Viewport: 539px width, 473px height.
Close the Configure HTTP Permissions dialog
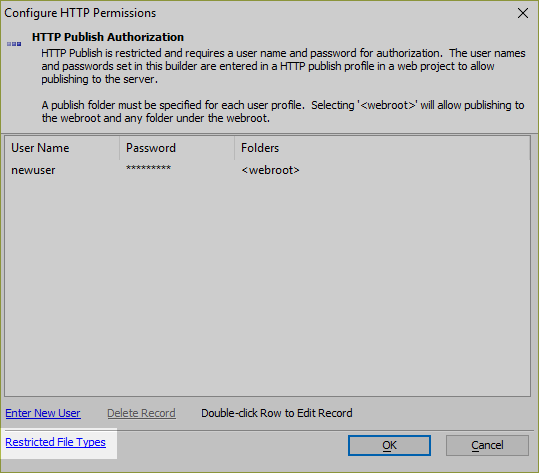[x=523, y=13]
